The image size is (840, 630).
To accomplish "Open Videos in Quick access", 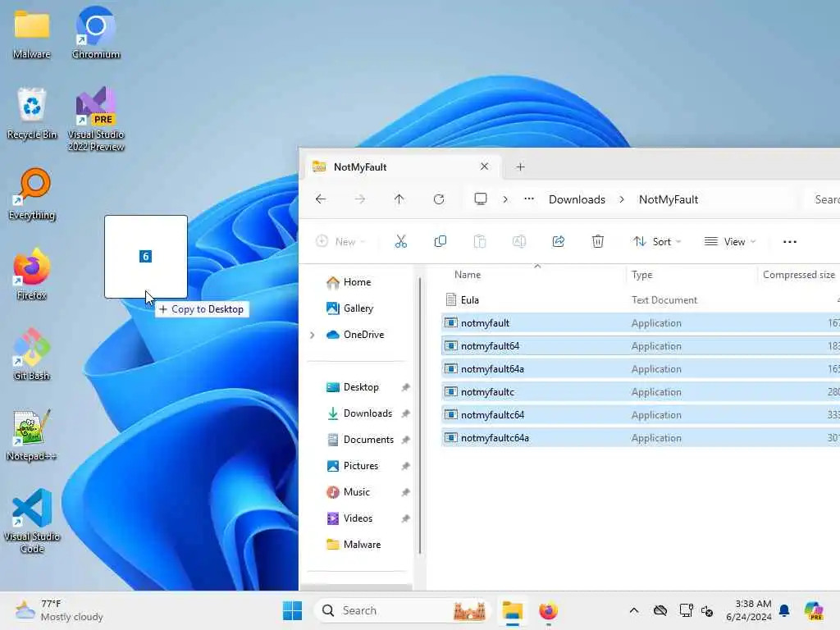I will coord(358,518).
